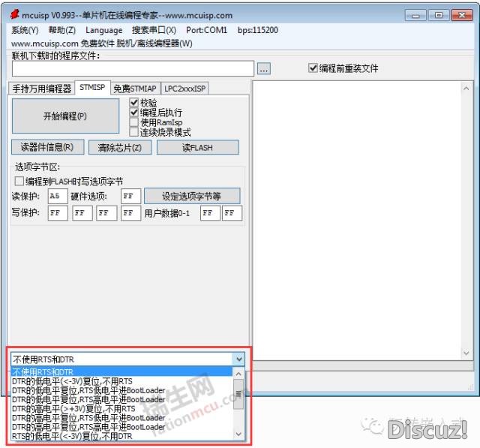Click log panel scroll up arrow

click(466, 89)
